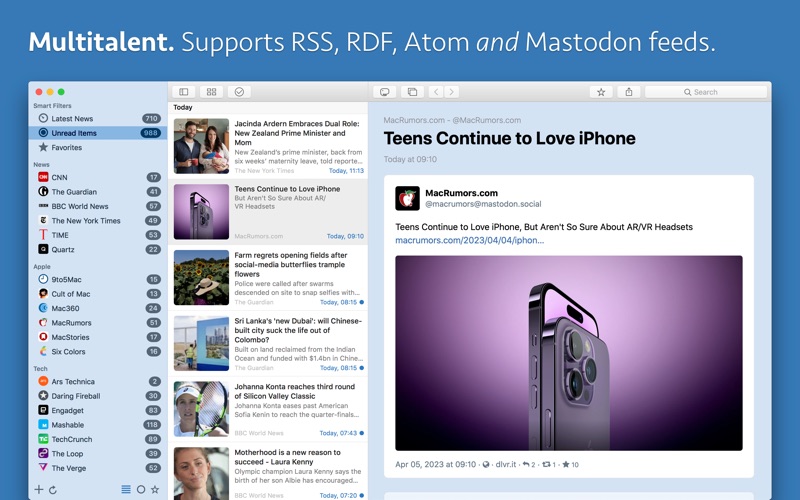Add a new feed with plus icon
The image size is (800, 500).
39,490
